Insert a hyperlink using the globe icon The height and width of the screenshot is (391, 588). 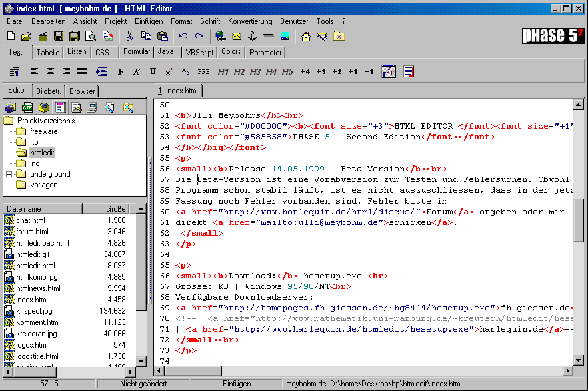tap(221, 36)
